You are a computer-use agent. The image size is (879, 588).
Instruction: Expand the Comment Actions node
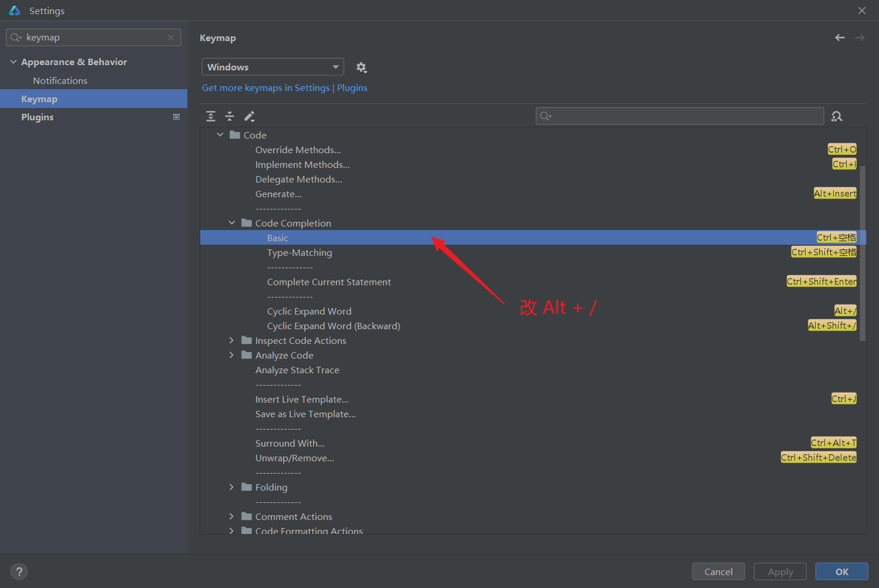click(x=231, y=516)
